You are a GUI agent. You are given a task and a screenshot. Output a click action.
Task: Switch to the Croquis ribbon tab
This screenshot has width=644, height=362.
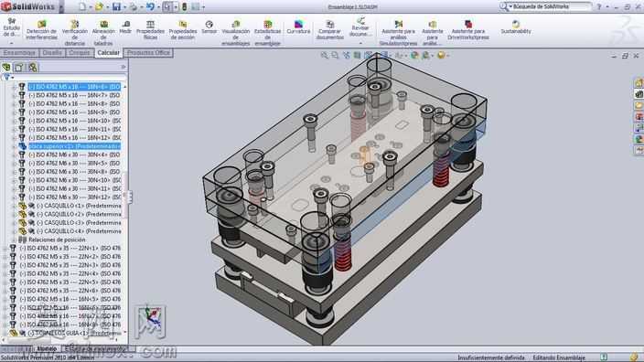(x=80, y=52)
